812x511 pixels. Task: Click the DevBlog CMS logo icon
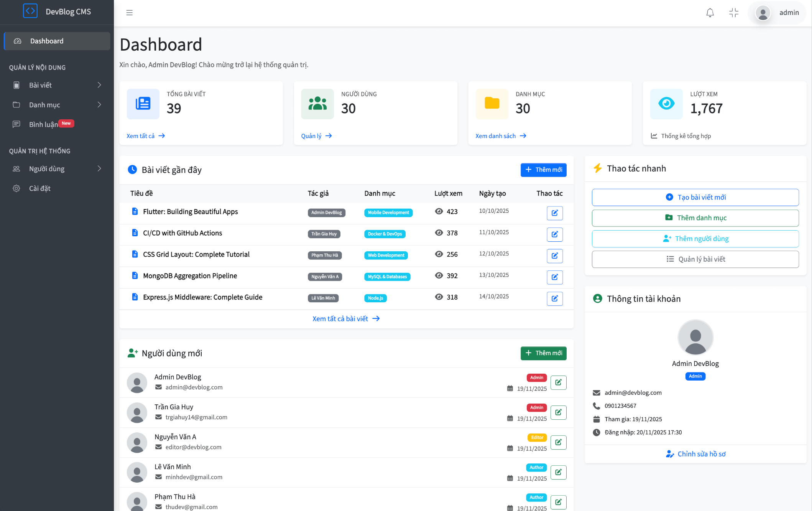pos(30,11)
